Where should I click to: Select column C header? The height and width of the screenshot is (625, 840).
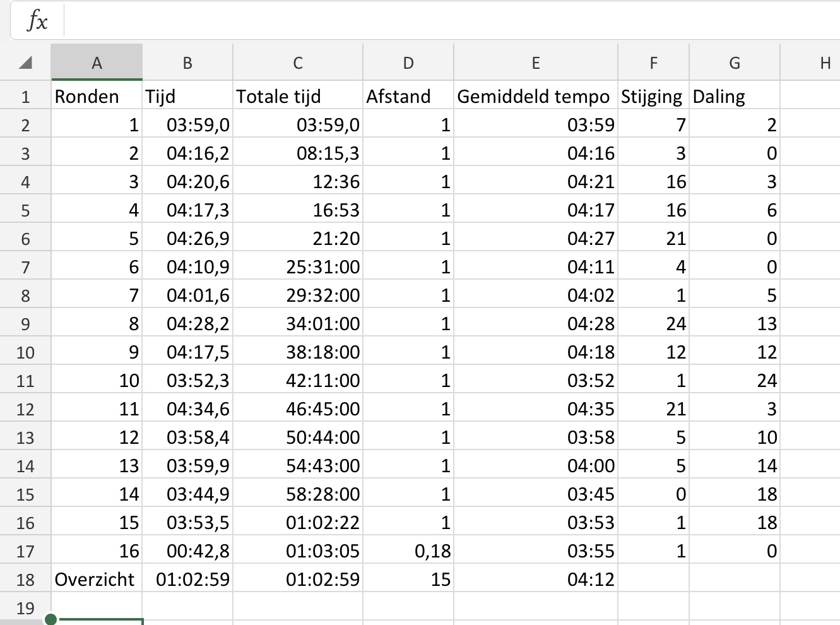pos(298,62)
